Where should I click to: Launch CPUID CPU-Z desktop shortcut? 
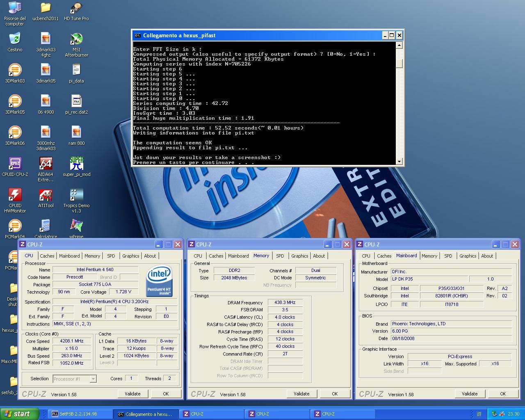coord(15,167)
